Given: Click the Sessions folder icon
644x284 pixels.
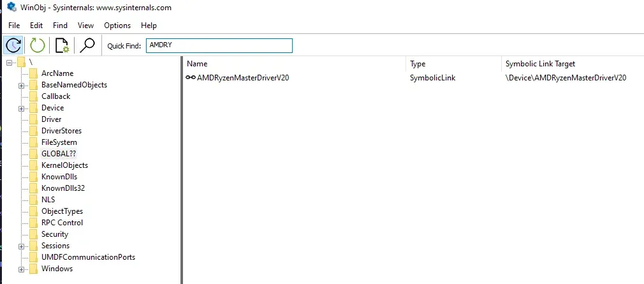Looking at the screenshot, I should [34, 246].
